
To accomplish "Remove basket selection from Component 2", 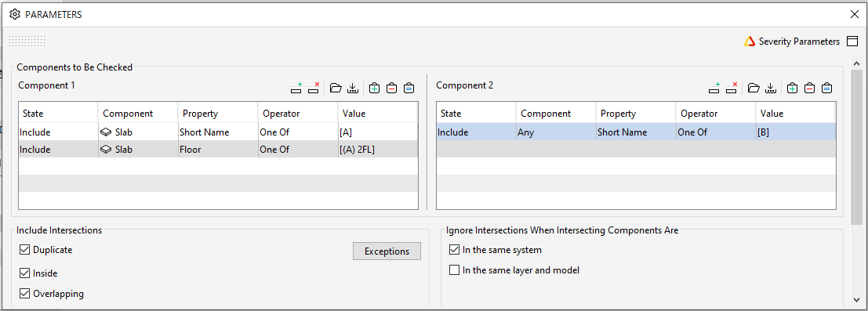I will pyautogui.click(x=809, y=88).
